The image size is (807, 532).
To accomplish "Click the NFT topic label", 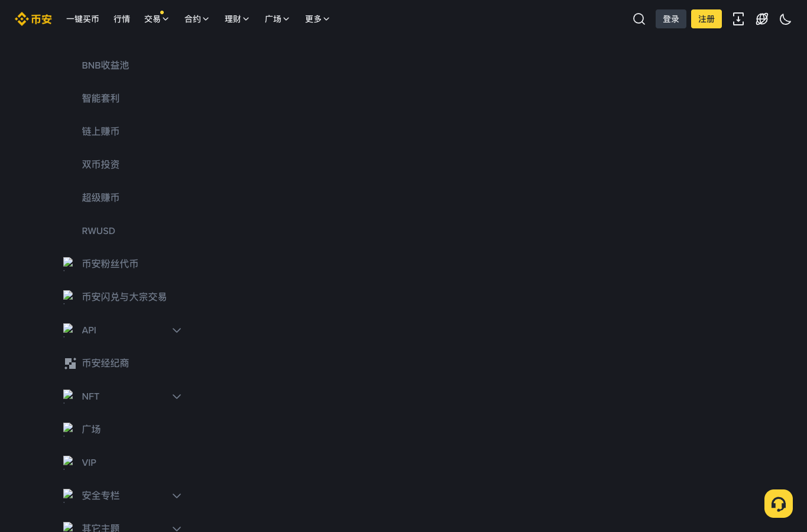I will 90,396.
